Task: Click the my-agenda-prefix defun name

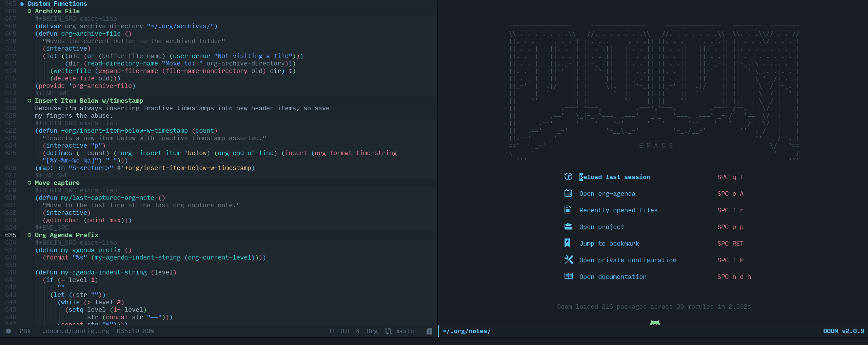Action: coord(91,250)
